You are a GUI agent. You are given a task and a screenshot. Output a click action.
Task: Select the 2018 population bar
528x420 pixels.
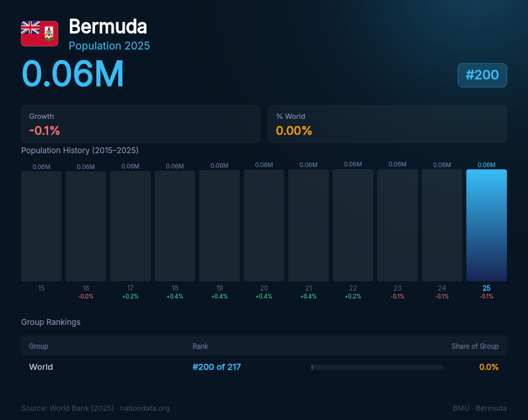coord(175,226)
